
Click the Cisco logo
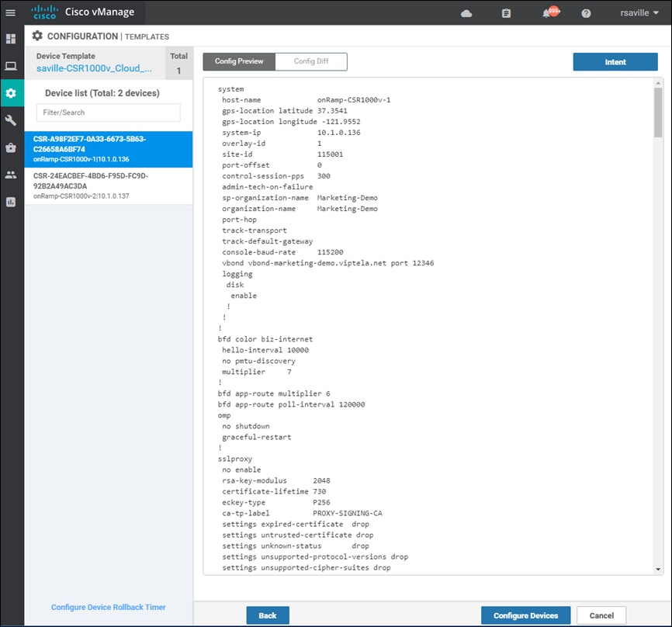coord(44,12)
